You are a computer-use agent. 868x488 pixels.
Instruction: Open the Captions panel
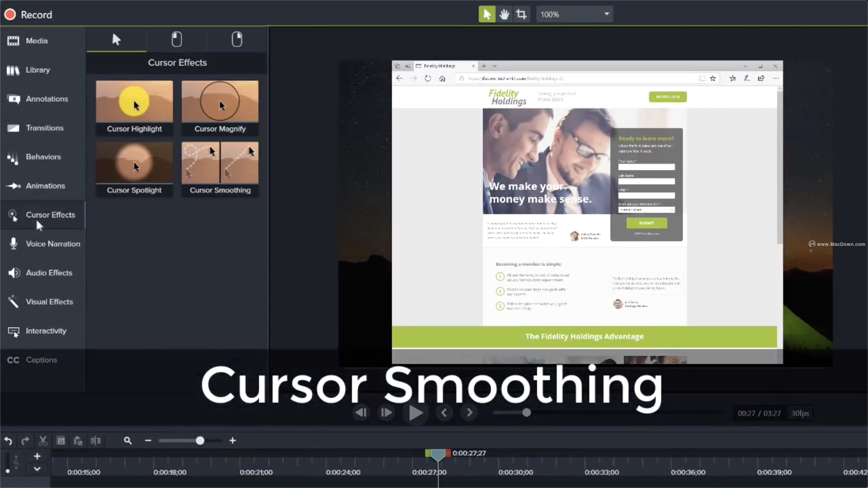(41, 360)
